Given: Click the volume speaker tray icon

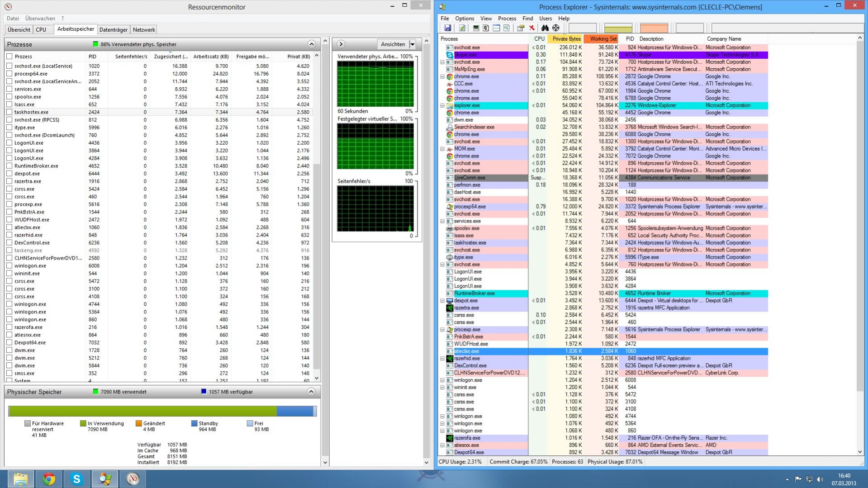Looking at the screenshot, I should tap(820, 479).
